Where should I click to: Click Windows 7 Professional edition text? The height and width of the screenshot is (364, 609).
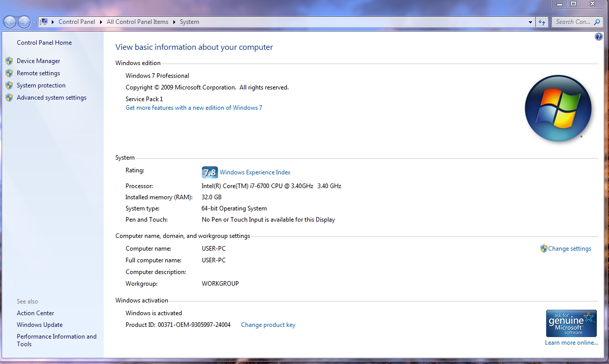[x=157, y=76]
